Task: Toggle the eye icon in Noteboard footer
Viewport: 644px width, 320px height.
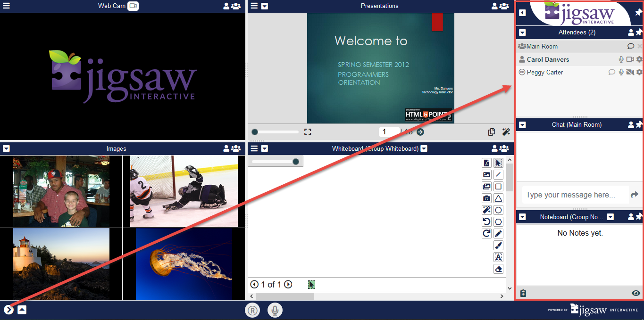Action: (x=636, y=293)
